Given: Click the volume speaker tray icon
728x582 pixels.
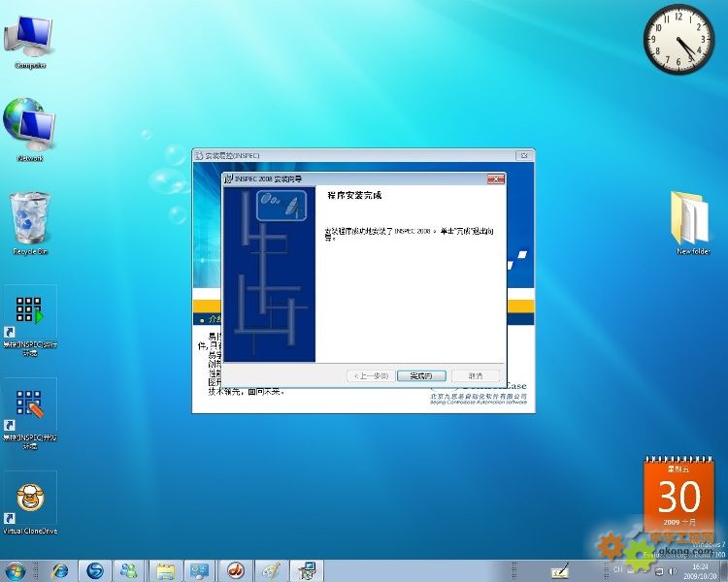Looking at the screenshot, I should click(x=673, y=571).
